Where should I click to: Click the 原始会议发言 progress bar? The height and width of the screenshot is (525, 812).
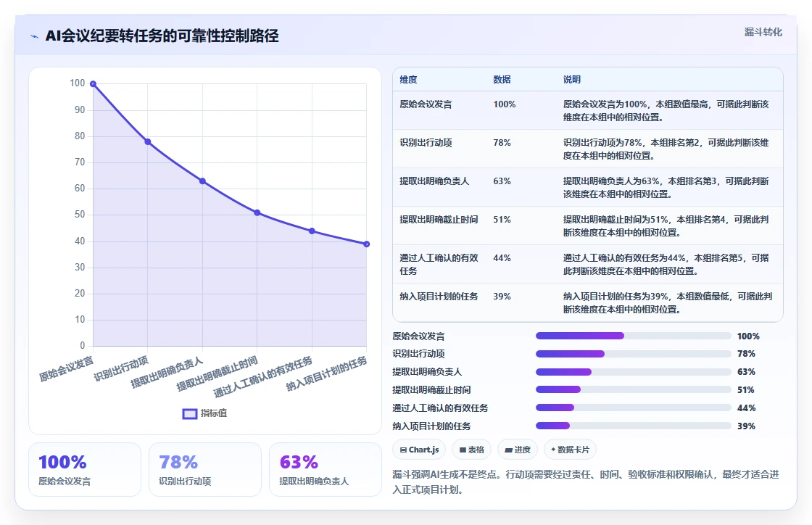pyautogui.click(x=634, y=336)
